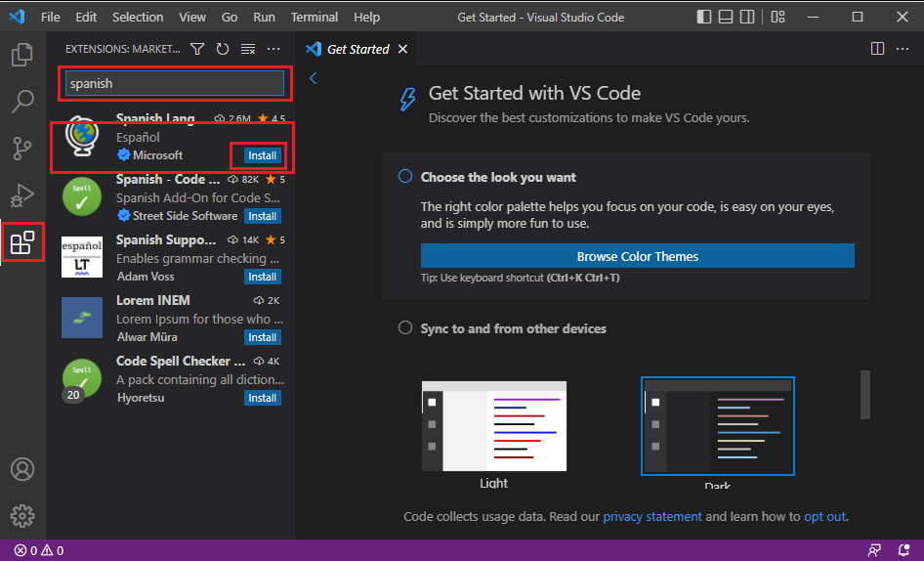Install Spanish Support by Adam Voss
The image size is (924, 561).
[x=262, y=277]
